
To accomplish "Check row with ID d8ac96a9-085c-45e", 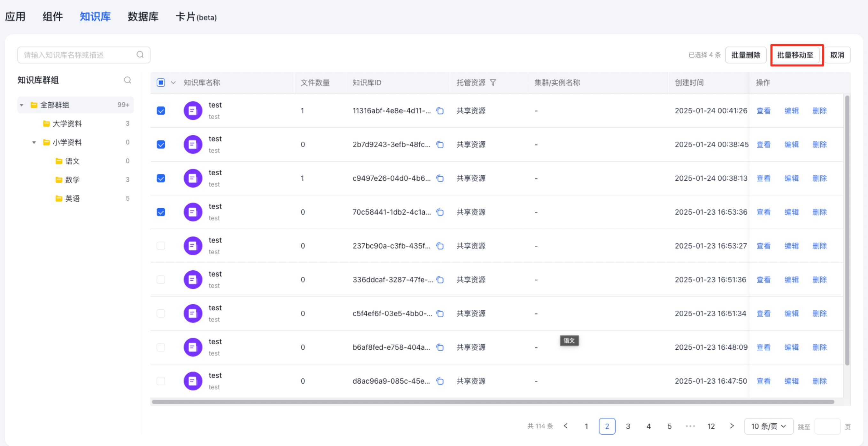I will pyautogui.click(x=161, y=381).
